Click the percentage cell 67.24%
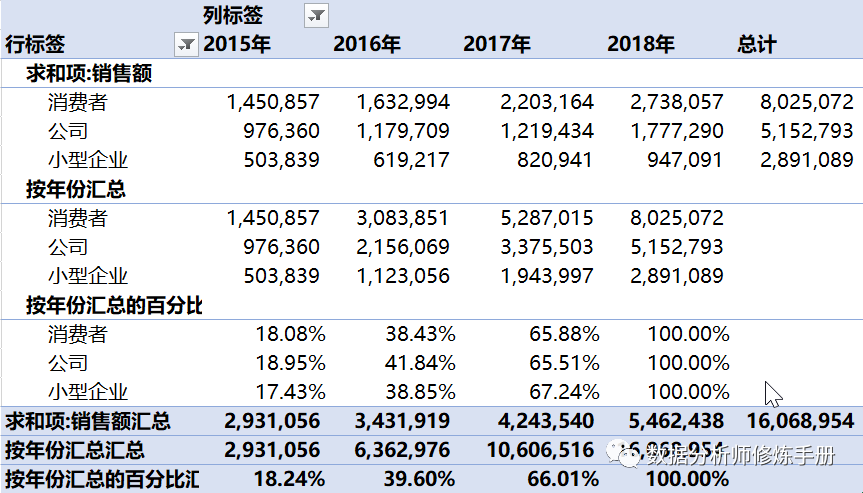 pos(564,392)
